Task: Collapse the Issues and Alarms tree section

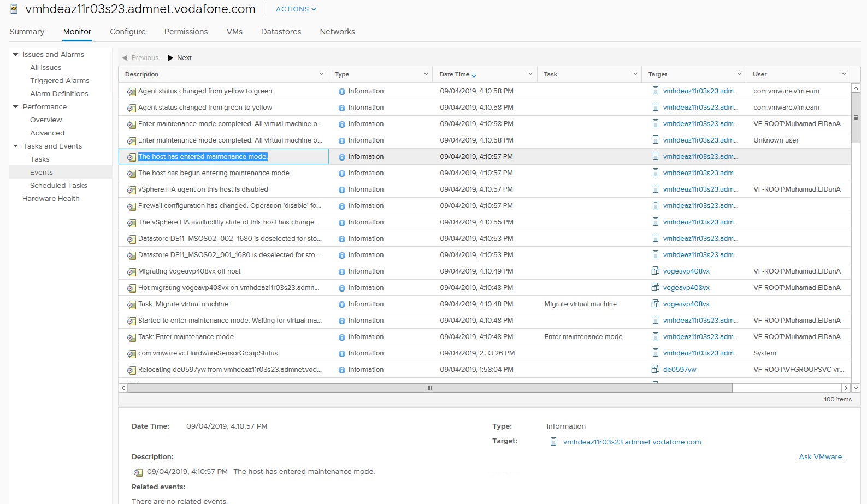Action: 16,55
